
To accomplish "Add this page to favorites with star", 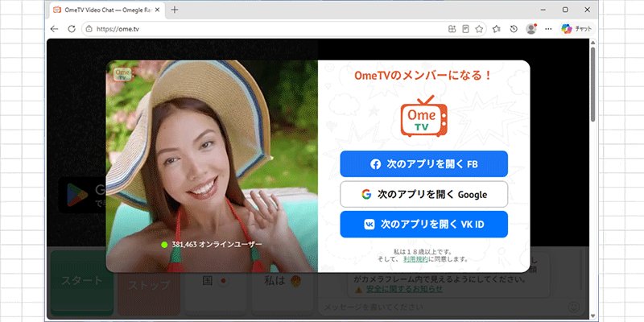I will click(479, 29).
